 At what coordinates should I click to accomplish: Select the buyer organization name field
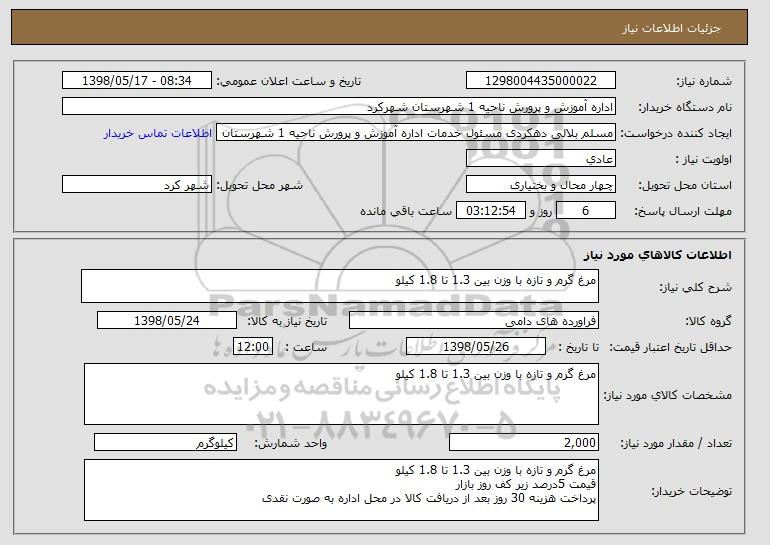[339, 107]
